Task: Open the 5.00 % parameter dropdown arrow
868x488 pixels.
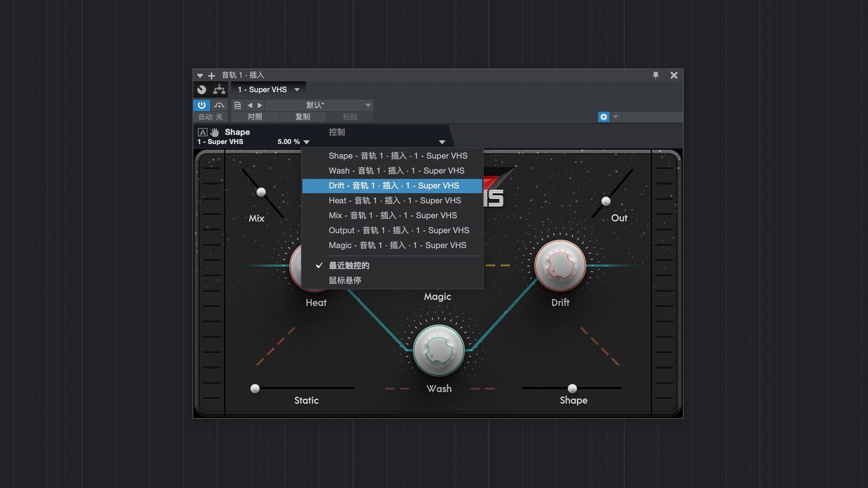Action: coord(307,142)
